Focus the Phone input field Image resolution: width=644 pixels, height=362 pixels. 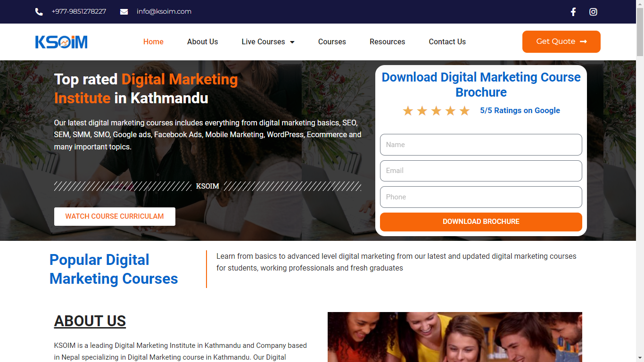[481, 197]
